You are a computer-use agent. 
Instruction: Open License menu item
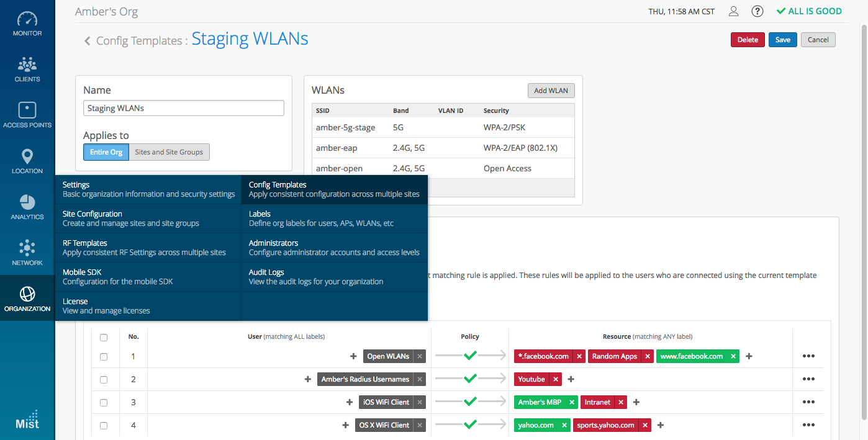[x=148, y=306]
